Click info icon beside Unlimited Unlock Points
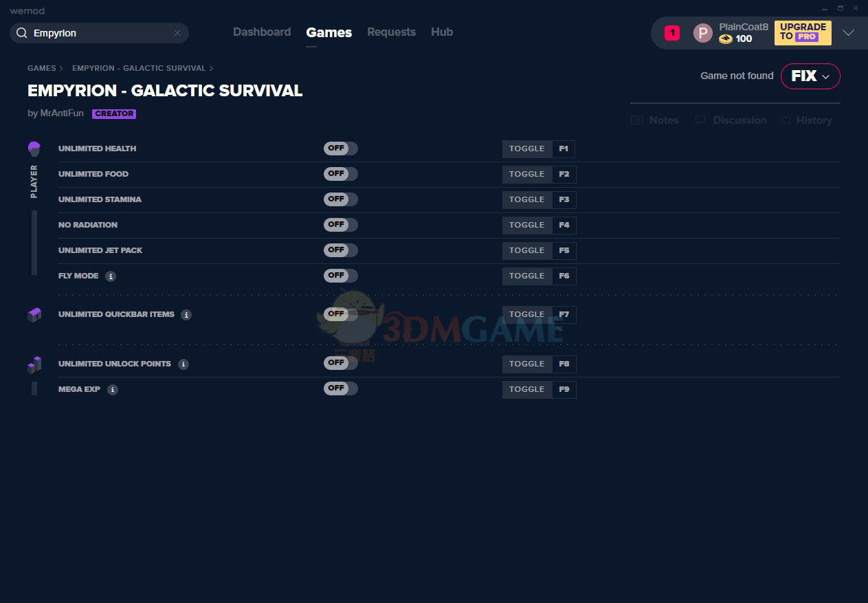This screenshot has width=868, height=603. click(183, 364)
